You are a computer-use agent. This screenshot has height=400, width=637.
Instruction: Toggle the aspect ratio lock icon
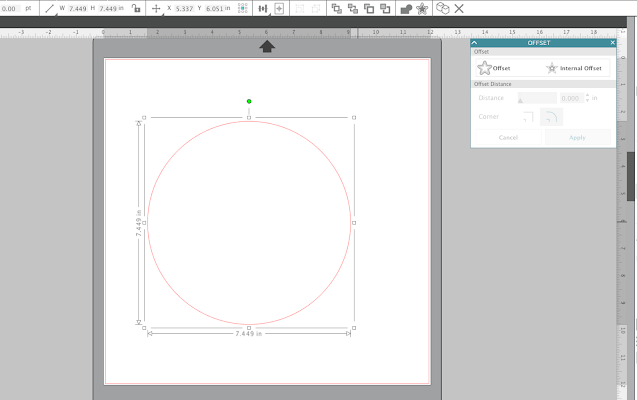point(136,9)
